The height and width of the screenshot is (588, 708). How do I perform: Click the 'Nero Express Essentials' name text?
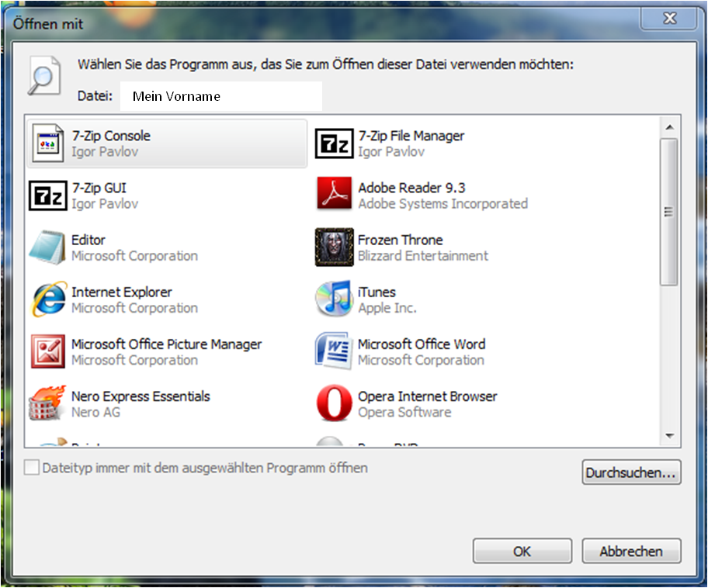tap(141, 396)
